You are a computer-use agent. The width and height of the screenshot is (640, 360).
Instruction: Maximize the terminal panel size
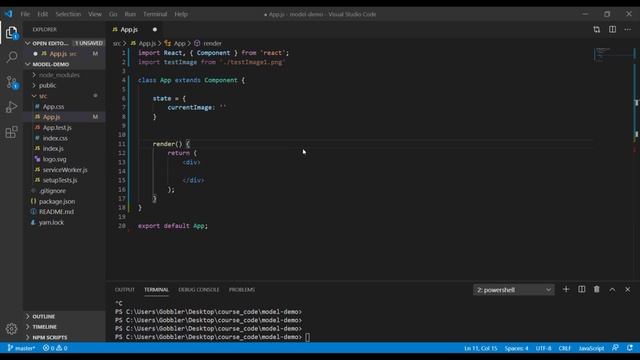click(612, 289)
